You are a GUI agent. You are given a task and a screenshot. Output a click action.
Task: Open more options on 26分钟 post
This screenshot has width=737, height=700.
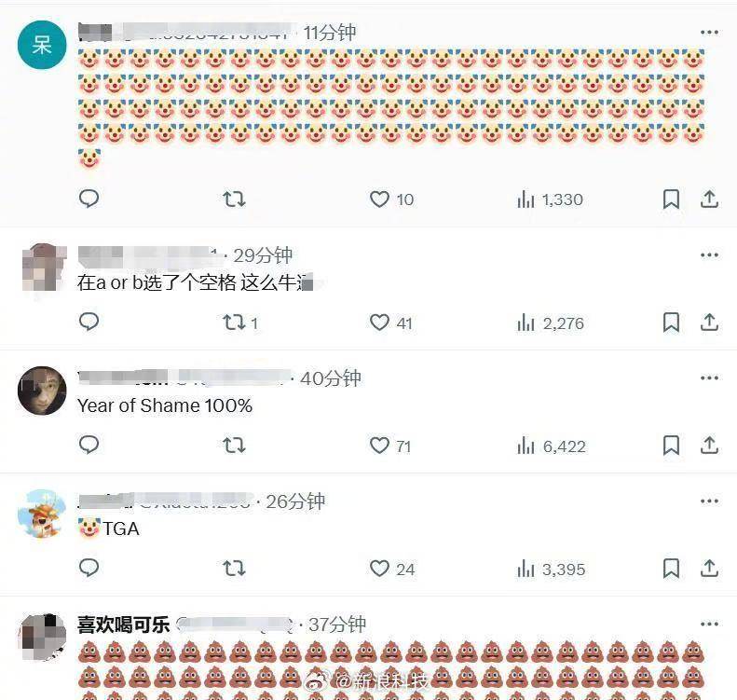[x=709, y=501]
